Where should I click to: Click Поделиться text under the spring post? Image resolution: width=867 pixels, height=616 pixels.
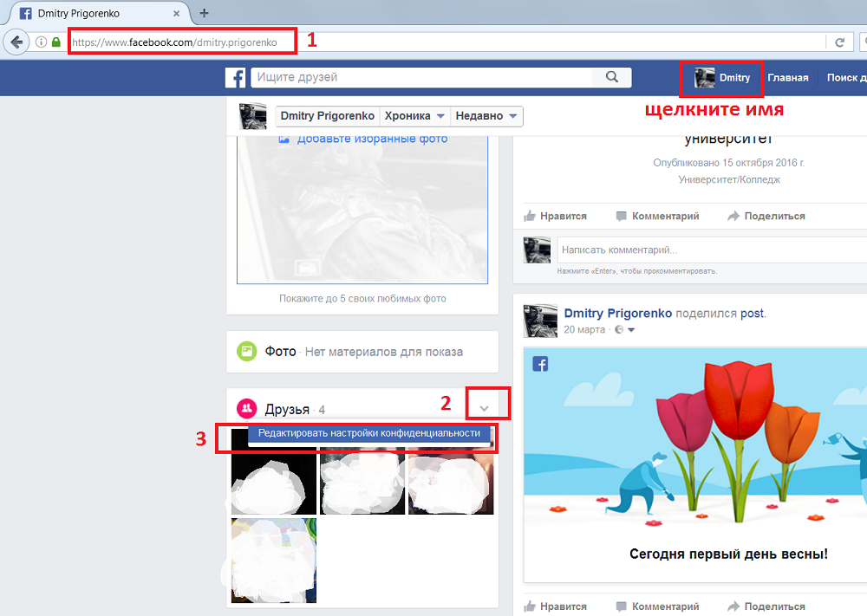[774, 606]
